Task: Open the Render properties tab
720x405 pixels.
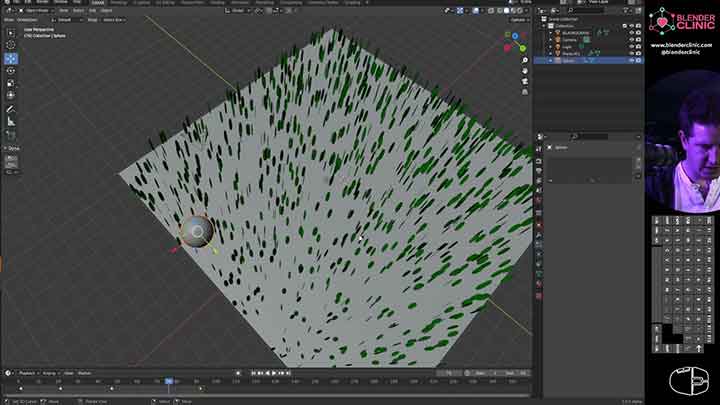Action: [x=539, y=161]
